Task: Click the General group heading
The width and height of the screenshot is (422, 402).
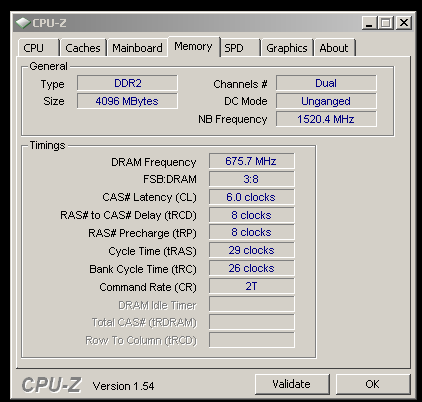Action: click(x=48, y=66)
